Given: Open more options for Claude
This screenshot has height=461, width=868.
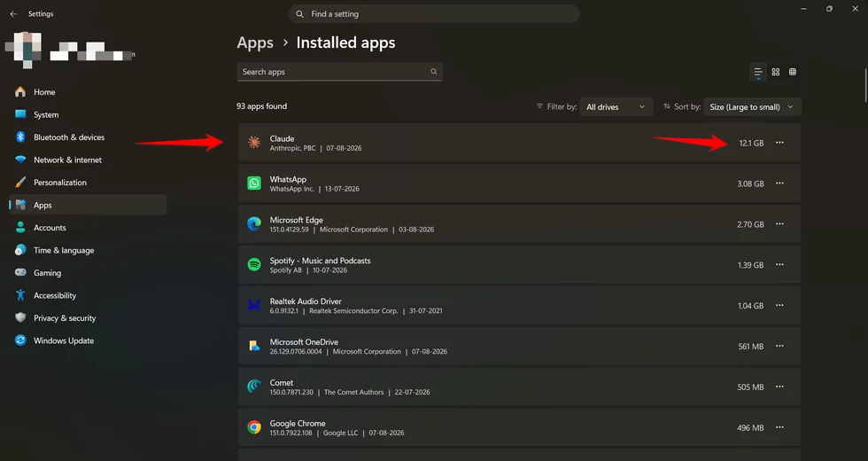Looking at the screenshot, I should [779, 143].
